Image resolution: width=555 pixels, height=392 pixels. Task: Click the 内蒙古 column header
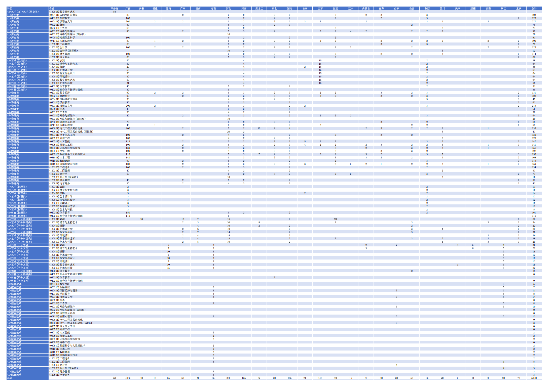tap(366, 9)
